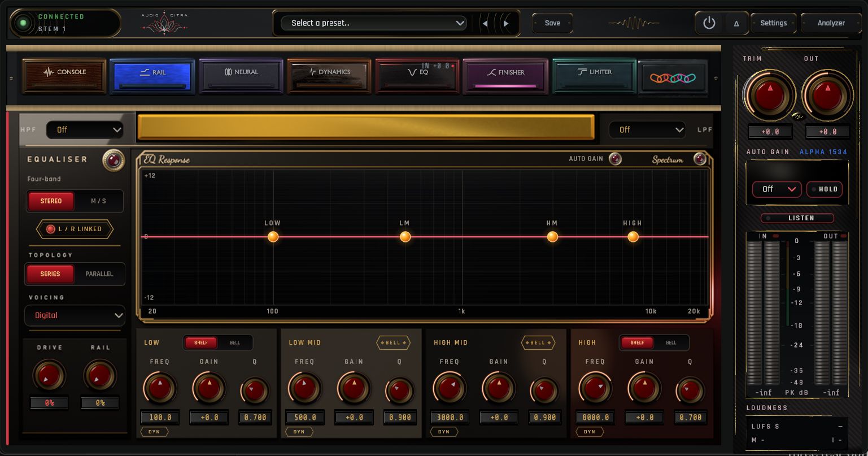Click the Auto Gain LED in EQ Response

click(x=615, y=159)
